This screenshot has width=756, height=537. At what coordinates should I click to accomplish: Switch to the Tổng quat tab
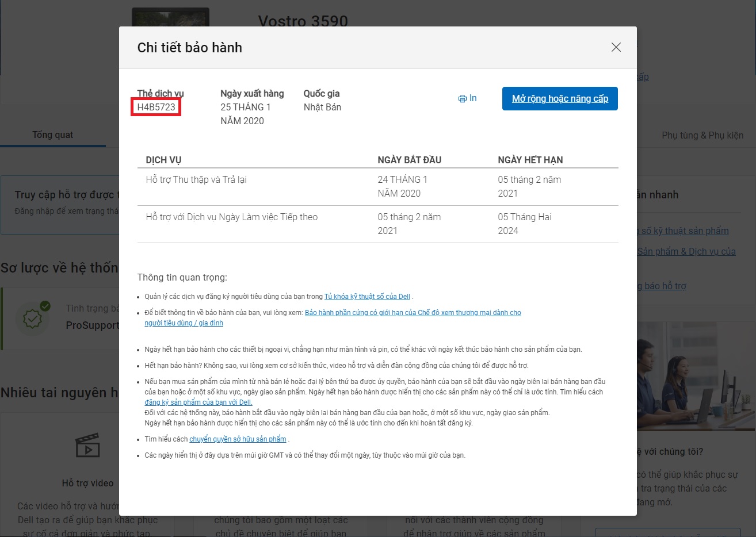click(x=53, y=135)
